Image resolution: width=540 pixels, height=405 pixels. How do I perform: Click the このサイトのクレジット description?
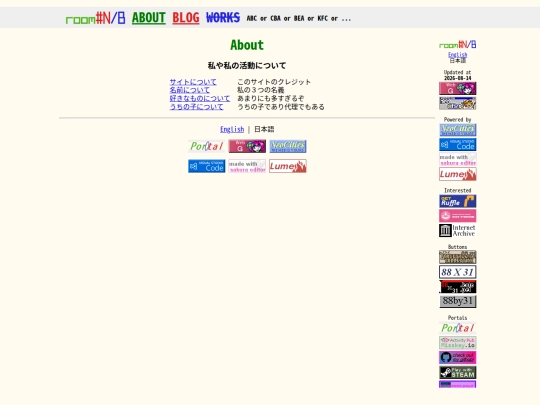274,82
